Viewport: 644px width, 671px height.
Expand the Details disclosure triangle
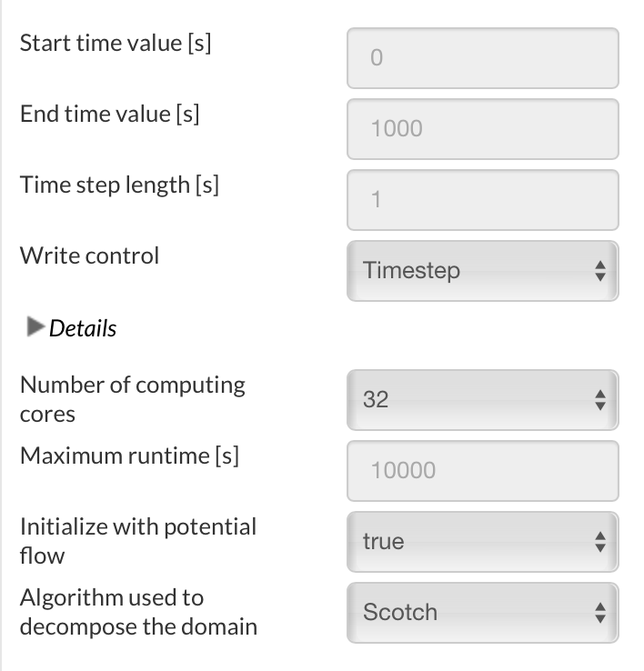coord(36,327)
